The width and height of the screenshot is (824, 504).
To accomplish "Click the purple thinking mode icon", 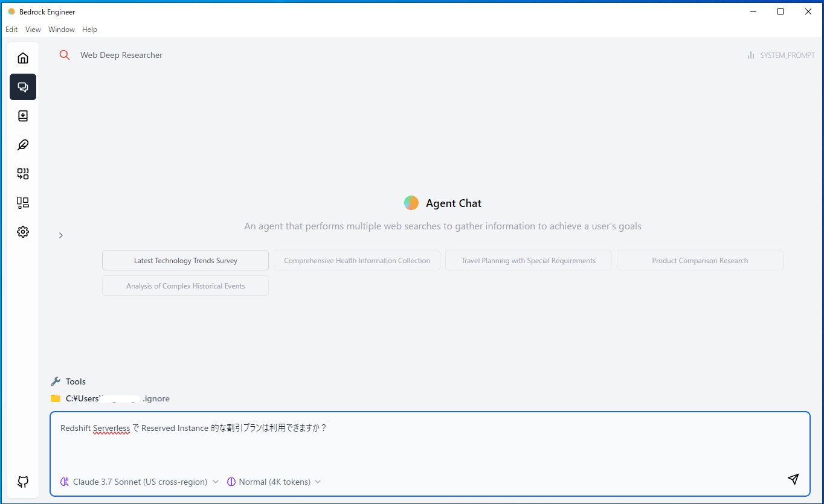I will 231,482.
